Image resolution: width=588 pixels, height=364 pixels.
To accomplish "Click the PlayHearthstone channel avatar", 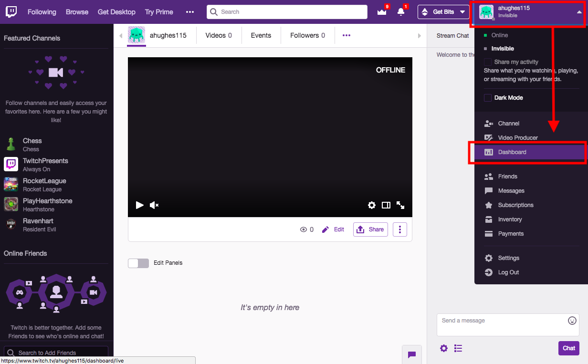I will [x=11, y=204].
